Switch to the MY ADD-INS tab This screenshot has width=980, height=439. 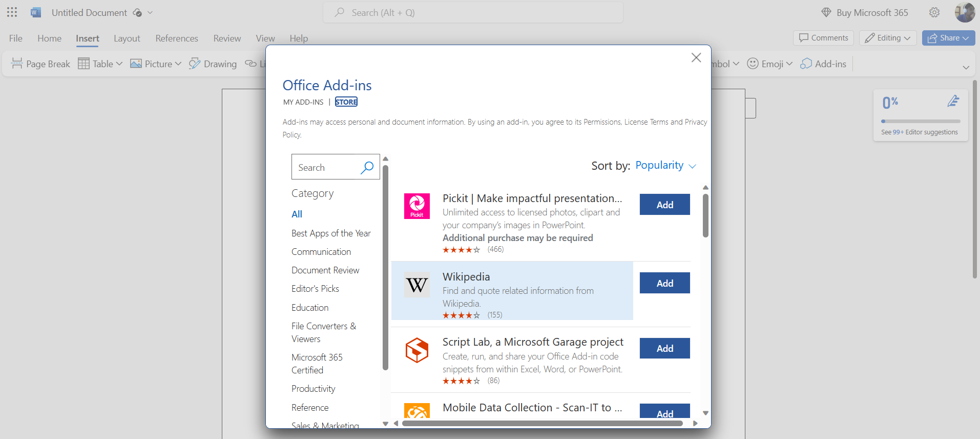pos(303,102)
